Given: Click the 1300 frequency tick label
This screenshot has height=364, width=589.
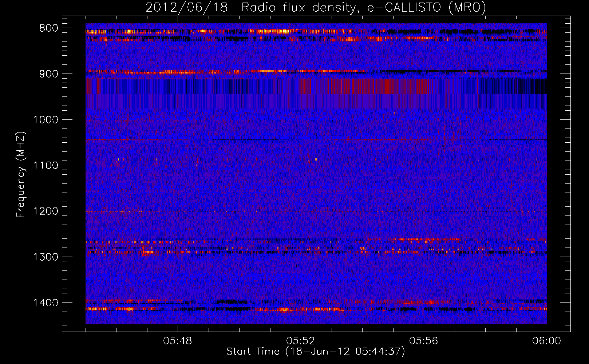Looking at the screenshot, I should click(46, 257).
